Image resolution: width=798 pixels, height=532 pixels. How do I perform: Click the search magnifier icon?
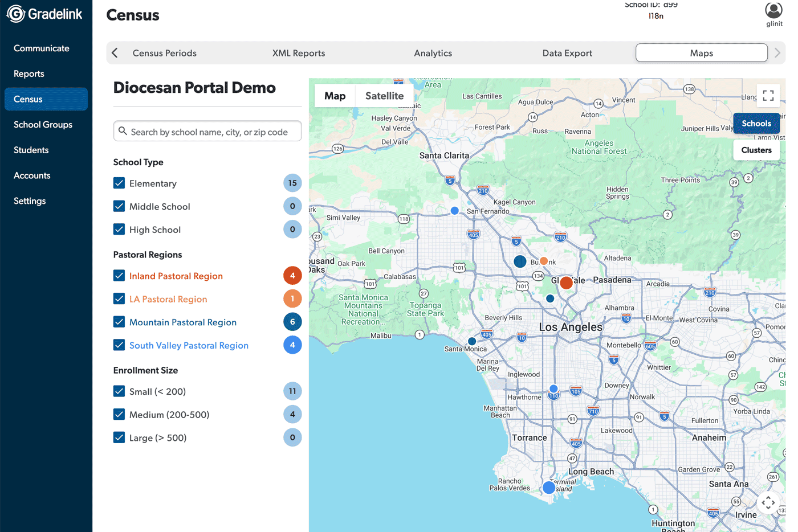tap(123, 132)
